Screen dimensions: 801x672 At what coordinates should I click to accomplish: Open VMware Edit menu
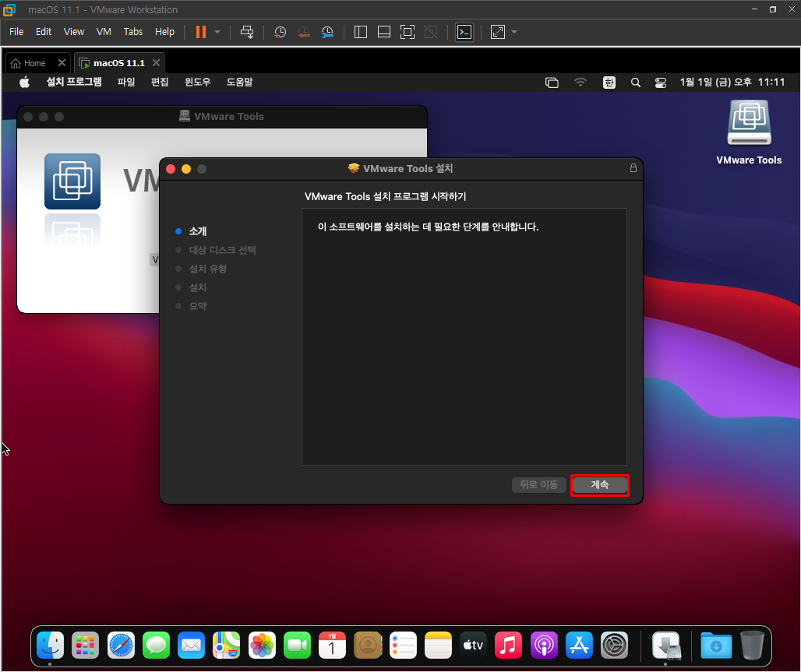click(x=44, y=32)
